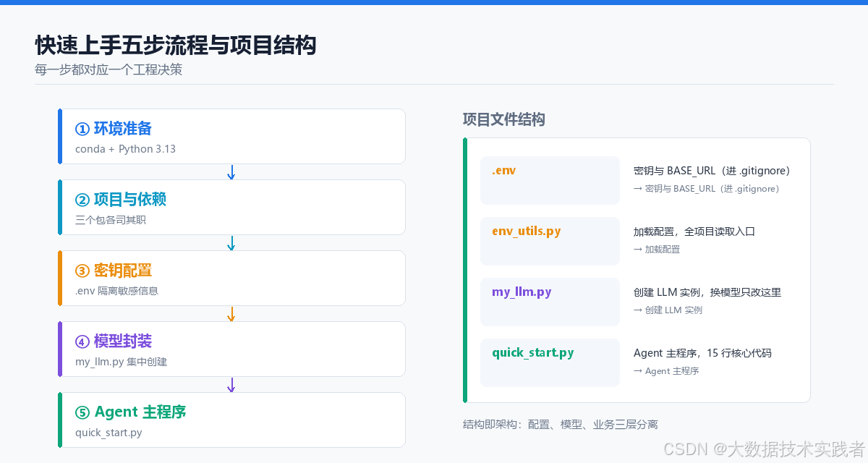Image resolution: width=868 pixels, height=463 pixels.
Task: Click quick_start.py file name in file structure
Action: coord(533,353)
